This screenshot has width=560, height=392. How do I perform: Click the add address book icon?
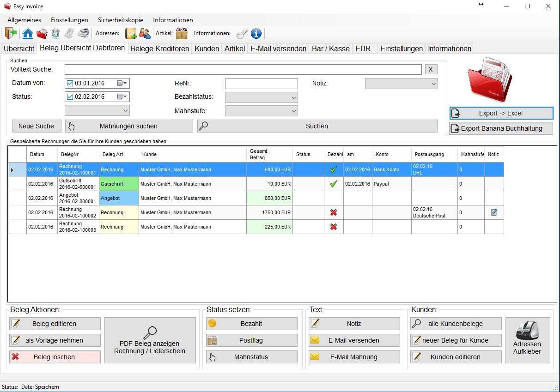131,33
